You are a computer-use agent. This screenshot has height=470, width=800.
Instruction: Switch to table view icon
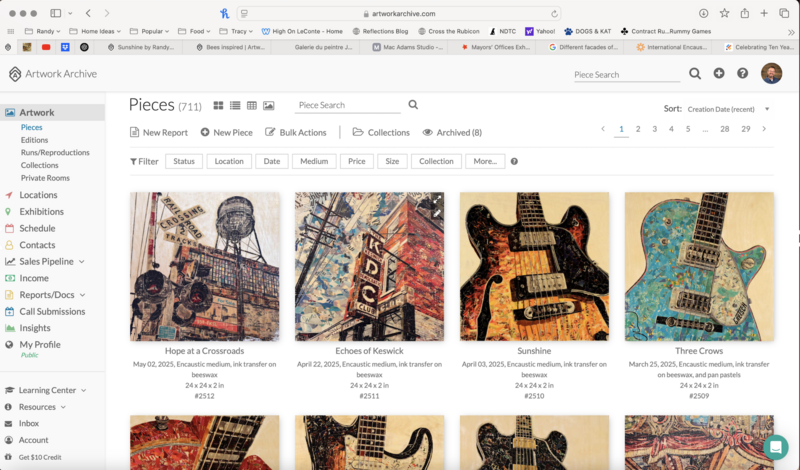(252, 105)
